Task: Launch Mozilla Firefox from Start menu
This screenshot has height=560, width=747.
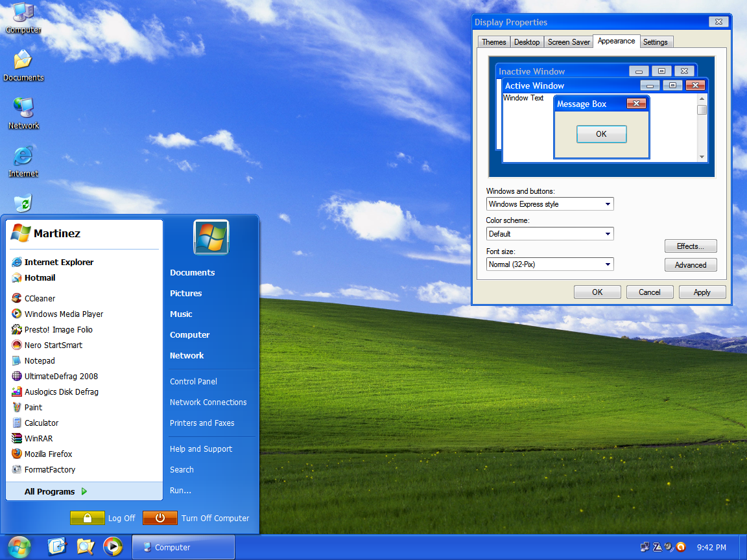Action: click(x=48, y=454)
